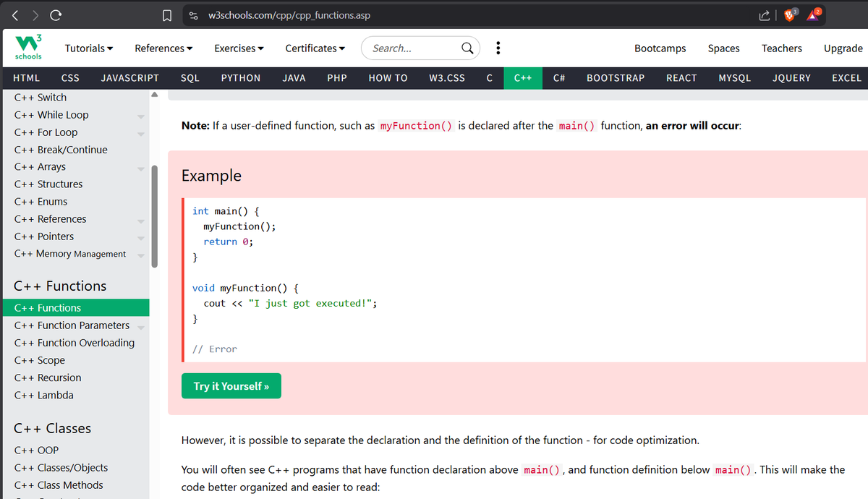
Task: Open the HOW TO tab
Action: 388,77
